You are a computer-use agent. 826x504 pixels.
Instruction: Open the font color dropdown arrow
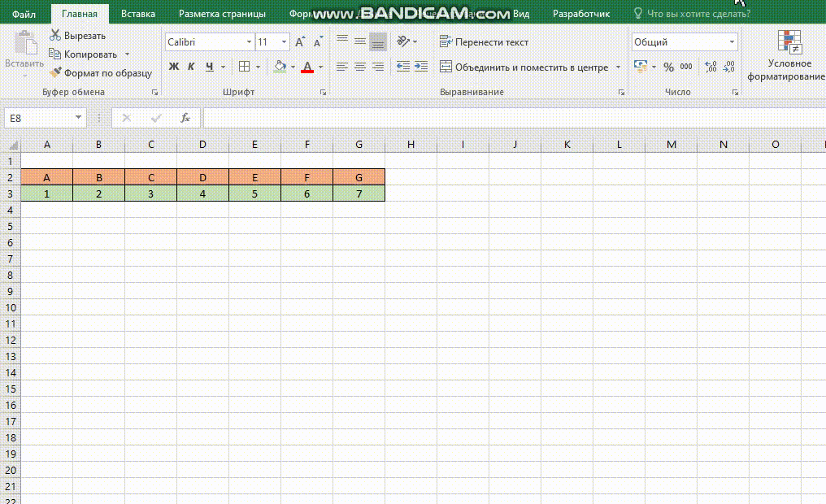[320, 67]
